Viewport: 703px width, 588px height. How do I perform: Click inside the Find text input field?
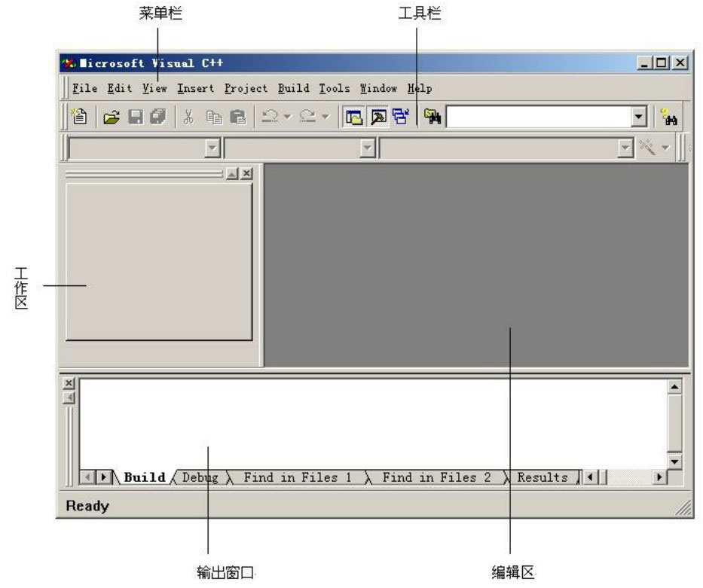pyautogui.click(x=539, y=117)
